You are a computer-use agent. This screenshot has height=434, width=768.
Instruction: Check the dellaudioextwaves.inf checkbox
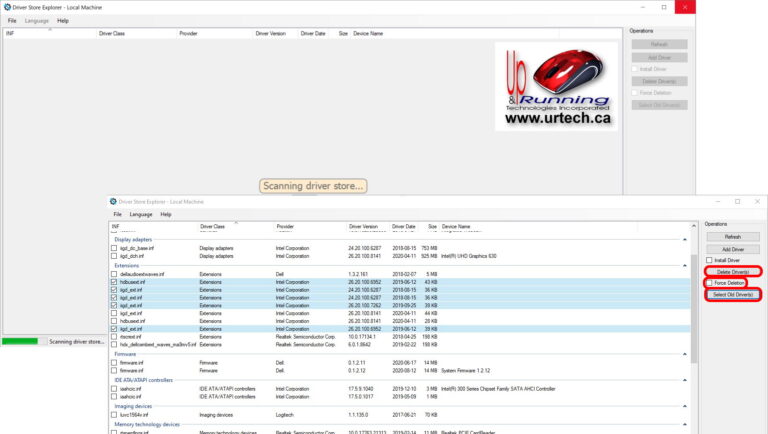click(114, 274)
